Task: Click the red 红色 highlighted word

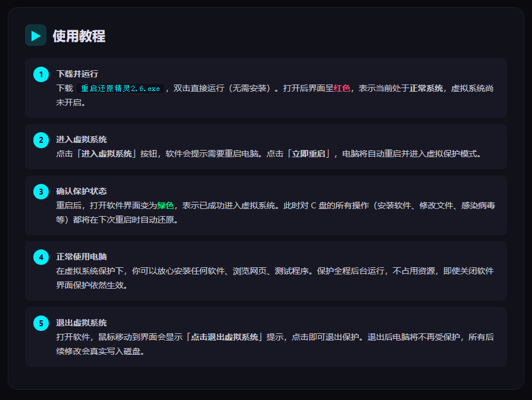Action: tap(342, 88)
